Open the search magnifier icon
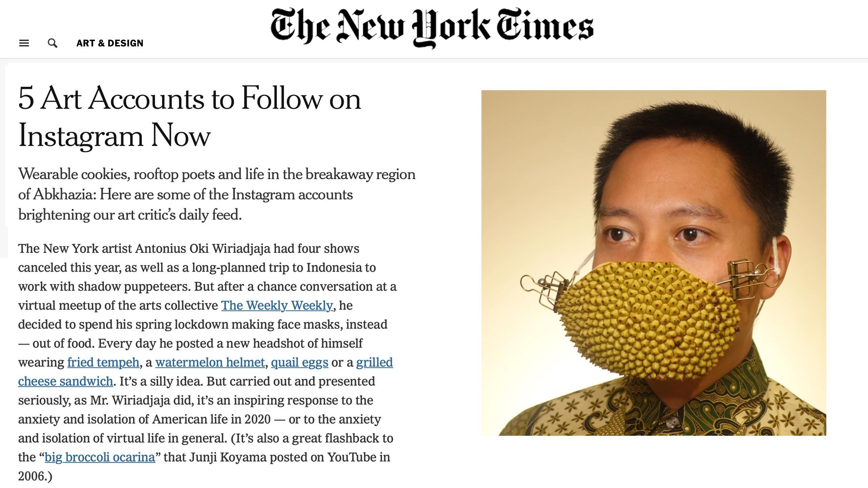868x488 pixels. click(x=53, y=43)
